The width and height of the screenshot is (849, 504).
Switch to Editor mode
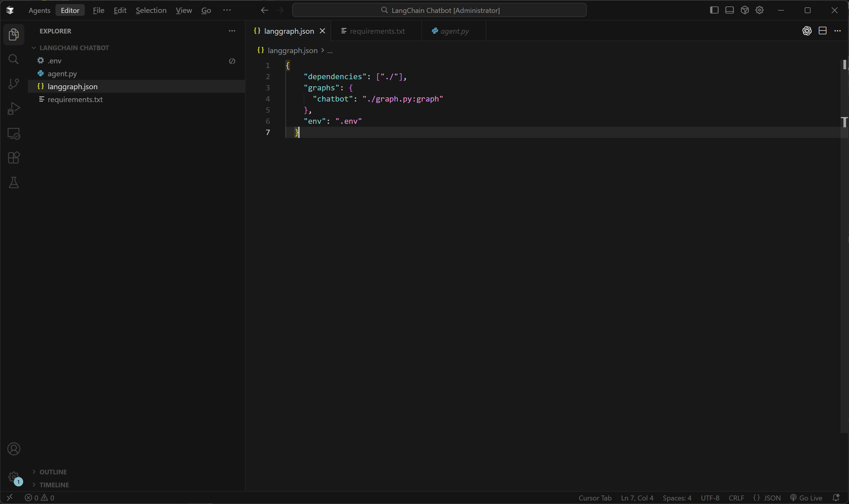tap(70, 10)
